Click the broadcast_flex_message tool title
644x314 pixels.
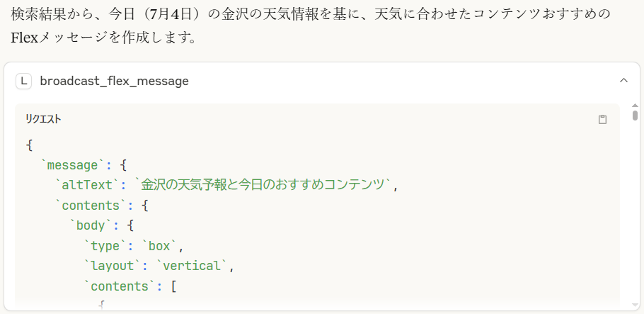[114, 81]
